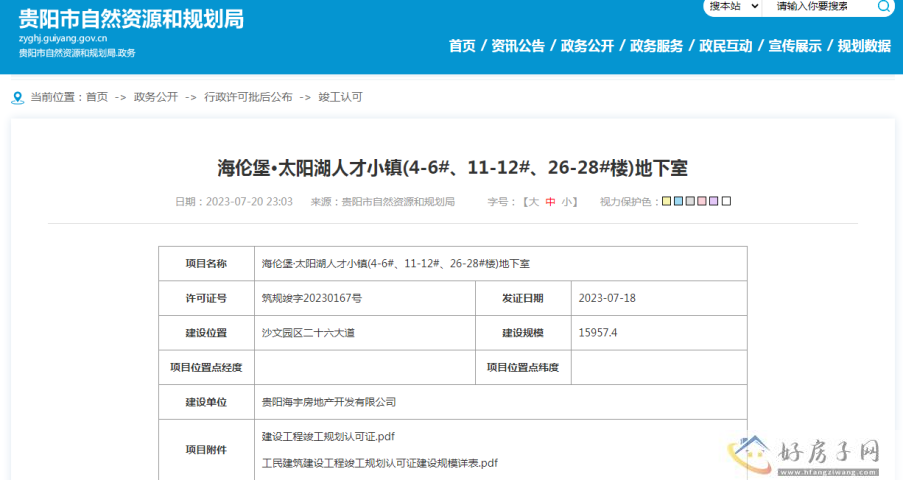Screen dimensions: 903x480
Task: Open 建设工程竣工规划认可证.pdf attachment
Action: coord(328,437)
